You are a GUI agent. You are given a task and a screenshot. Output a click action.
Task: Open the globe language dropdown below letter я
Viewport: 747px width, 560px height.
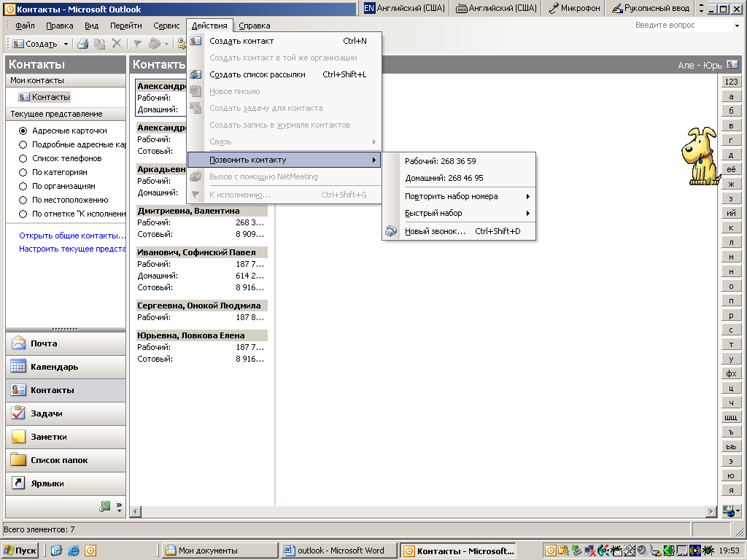tap(731, 511)
